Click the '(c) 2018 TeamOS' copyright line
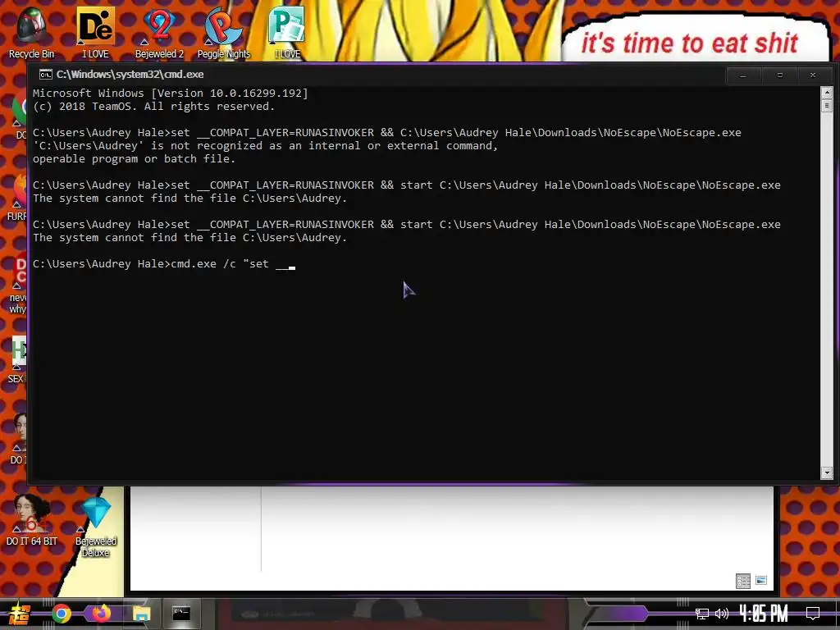Screen dimensions: 840x630 click(153, 107)
